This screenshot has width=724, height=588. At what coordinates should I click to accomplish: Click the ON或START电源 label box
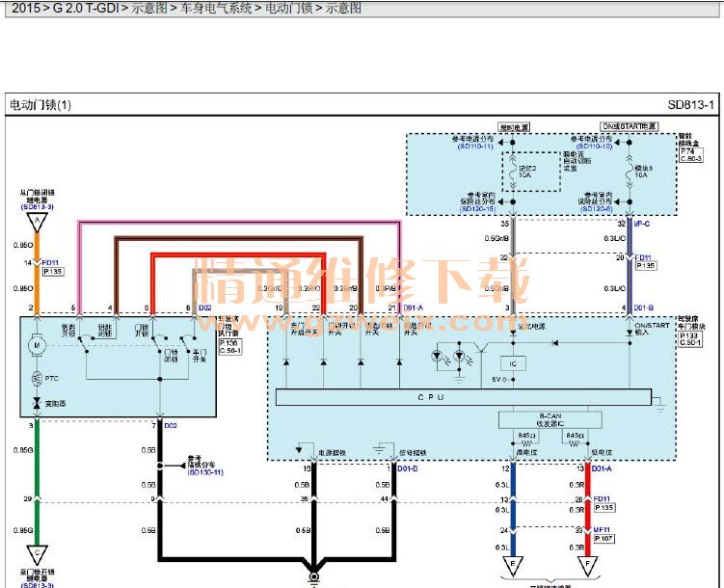pos(629,126)
